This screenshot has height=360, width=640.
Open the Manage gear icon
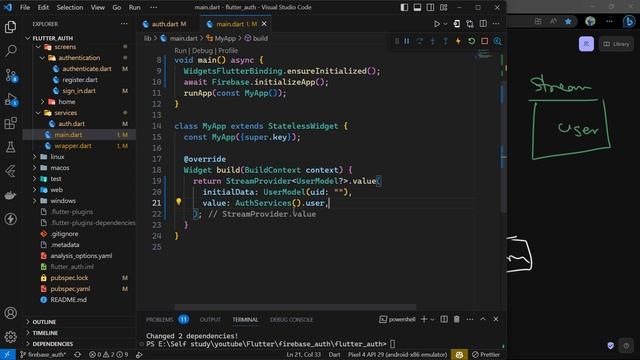tap(11, 337)
